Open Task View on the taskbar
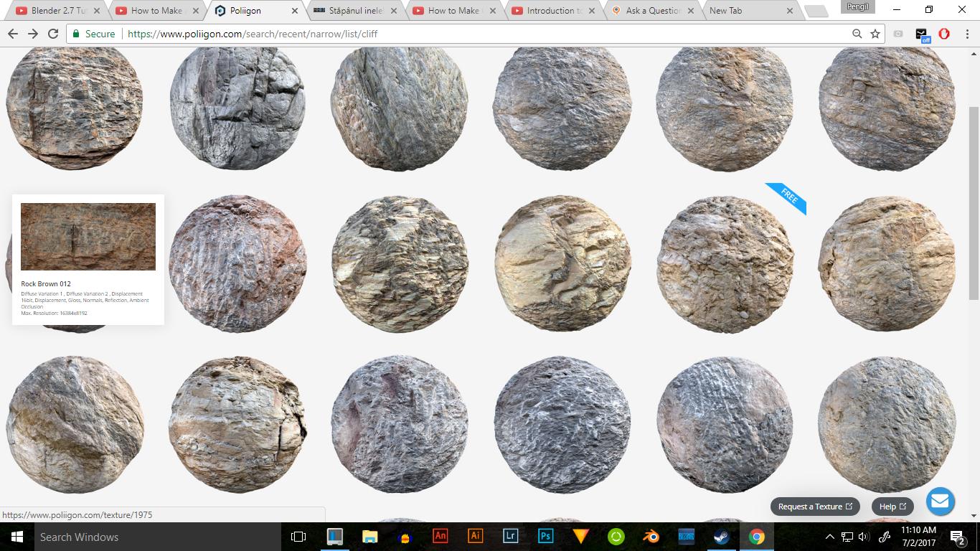 tap(298, 537)
